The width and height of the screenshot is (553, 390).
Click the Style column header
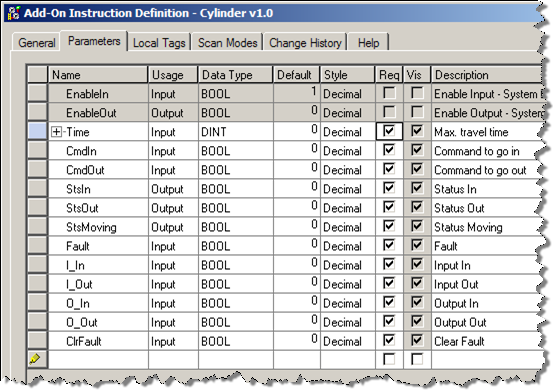348,75
